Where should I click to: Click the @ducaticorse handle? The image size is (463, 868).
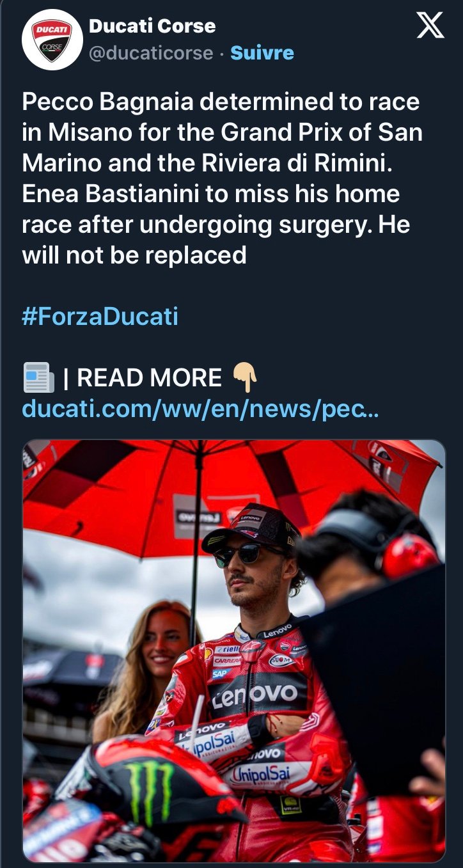coord(150,52)
